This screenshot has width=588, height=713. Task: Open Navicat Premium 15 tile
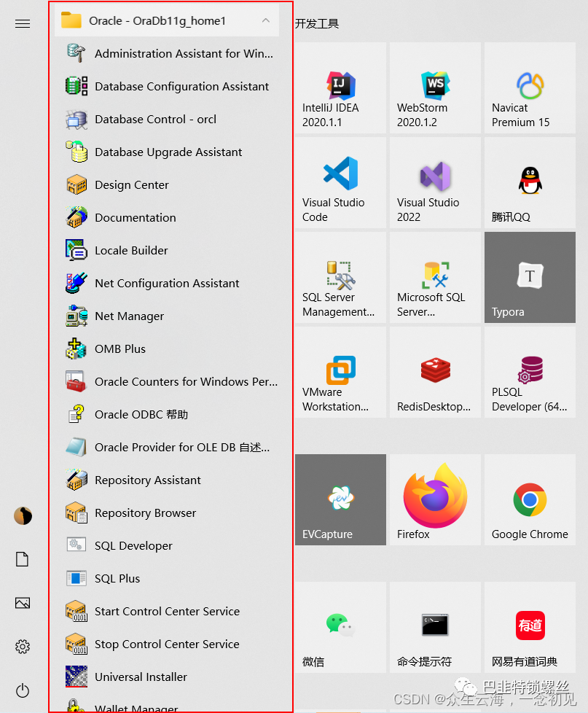pos(530,87)
